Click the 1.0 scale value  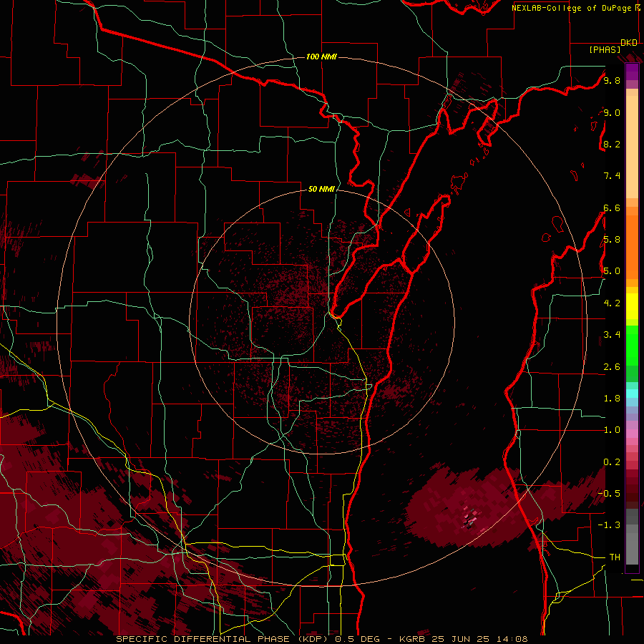pyautogui.click(x=612, y=431)
